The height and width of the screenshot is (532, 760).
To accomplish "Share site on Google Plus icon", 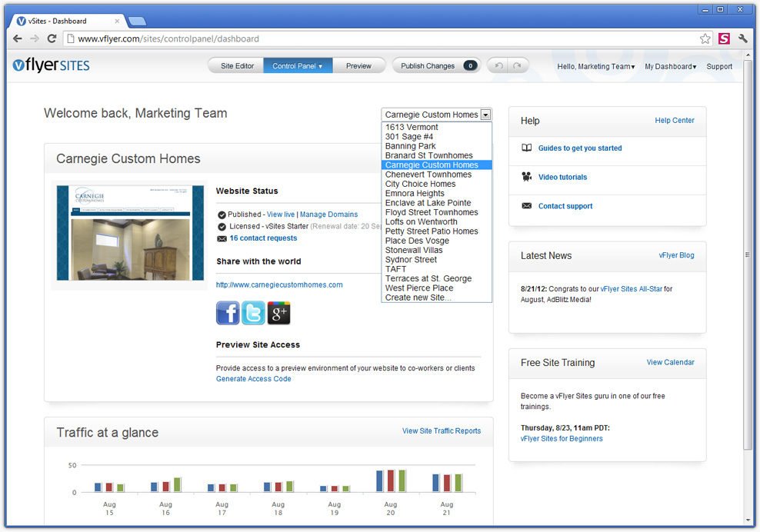I will pyautogui.click(x=278, y=313).
